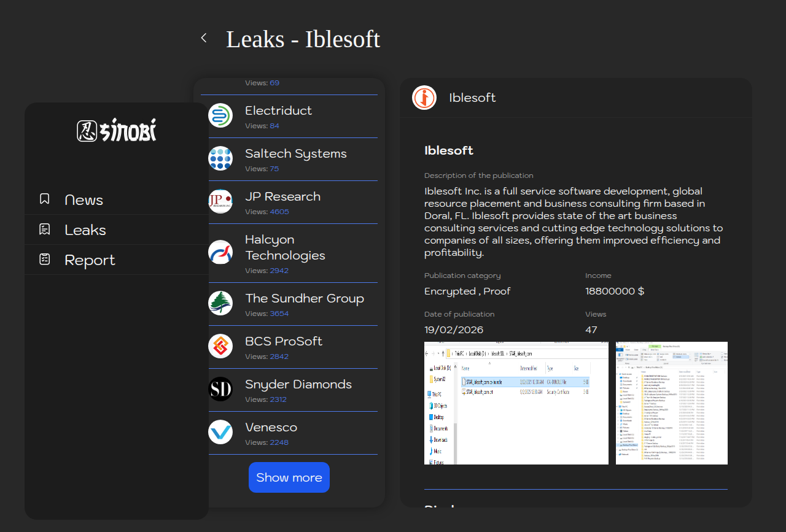
Task: Click the Iblesoft logo in the detail header
Action: (424, 98)
